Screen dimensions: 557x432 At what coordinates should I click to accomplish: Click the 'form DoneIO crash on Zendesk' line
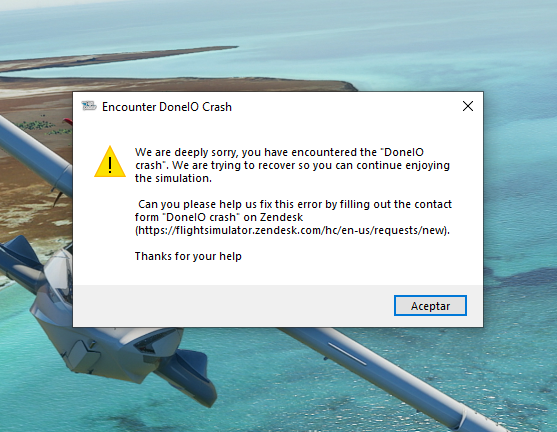(219, 217)
